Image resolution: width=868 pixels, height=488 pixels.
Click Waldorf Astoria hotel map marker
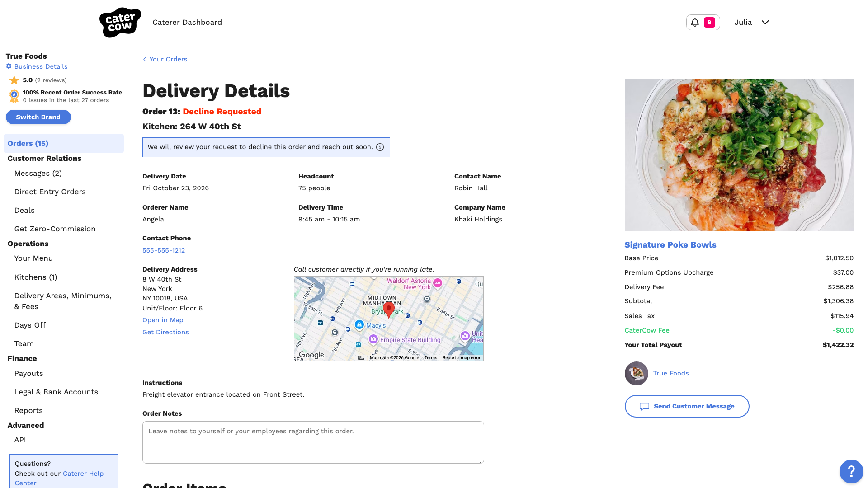[x=437, y=283]
